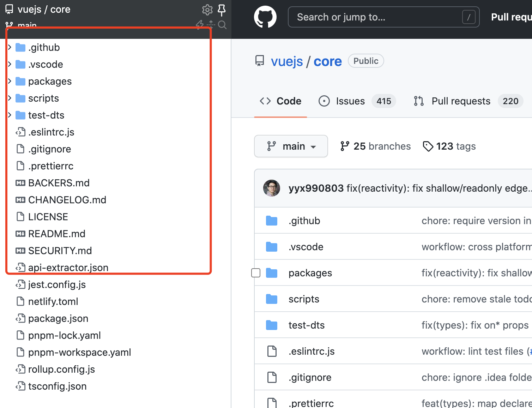Focus the Search or jump to field
The image size is (532, 408).
(377, 17)
